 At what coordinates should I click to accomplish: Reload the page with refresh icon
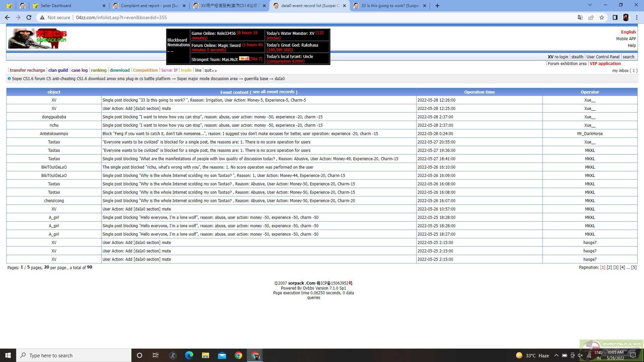(x=29, y=17)
